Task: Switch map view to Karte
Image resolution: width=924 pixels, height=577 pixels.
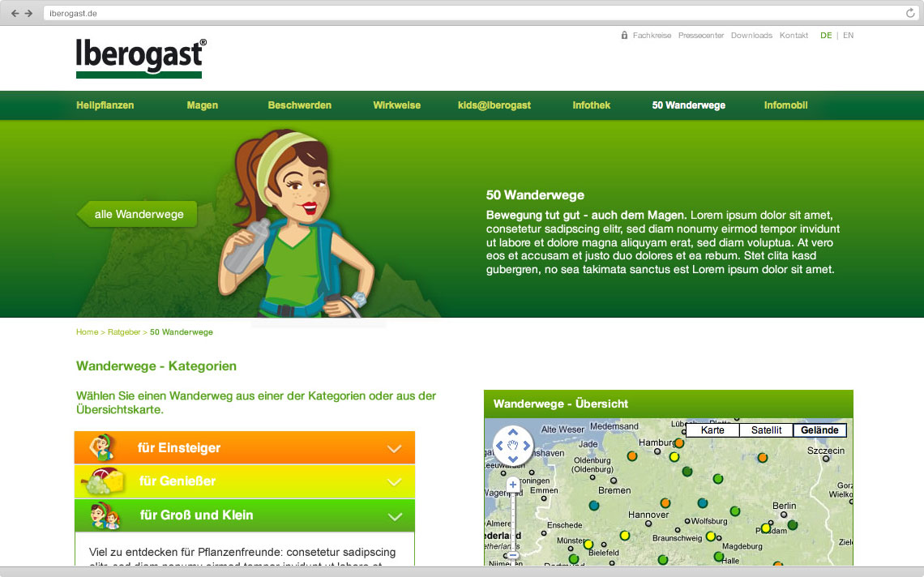Action: tap(712, 430)
